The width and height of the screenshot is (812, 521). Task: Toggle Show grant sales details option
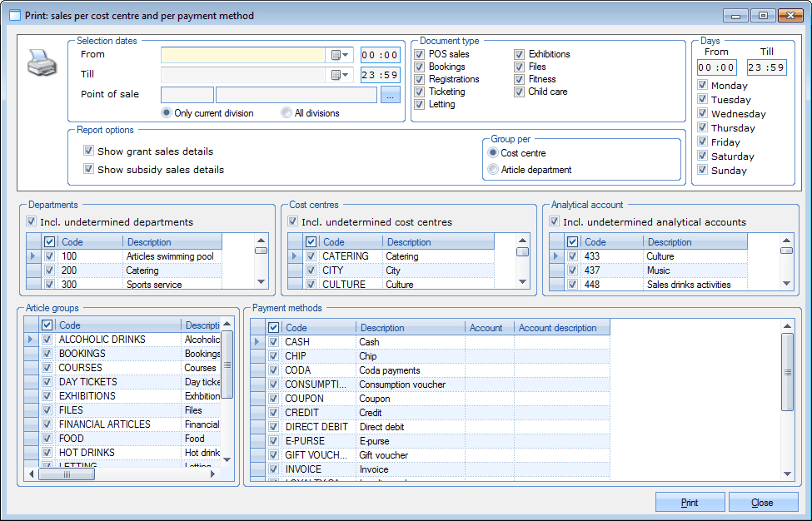point(89,151)
